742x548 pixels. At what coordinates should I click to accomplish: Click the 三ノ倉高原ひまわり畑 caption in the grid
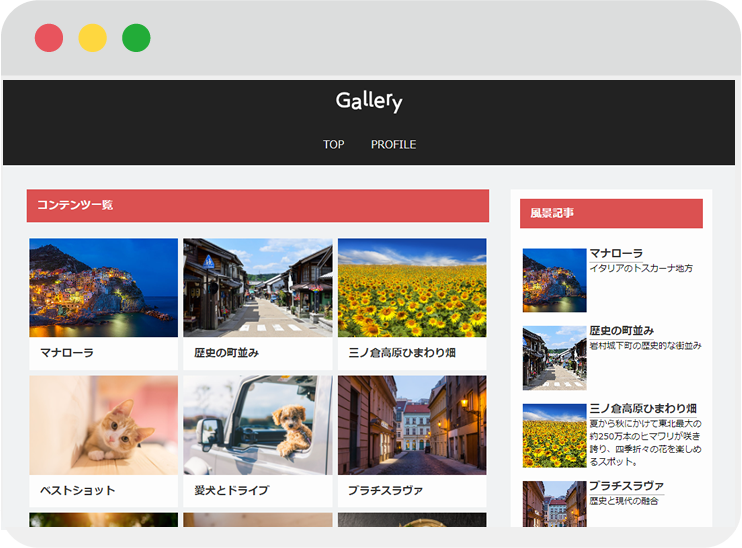tap(402, 353)
